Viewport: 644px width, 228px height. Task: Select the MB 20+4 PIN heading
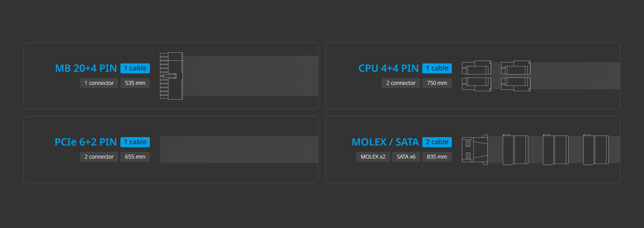86,68
